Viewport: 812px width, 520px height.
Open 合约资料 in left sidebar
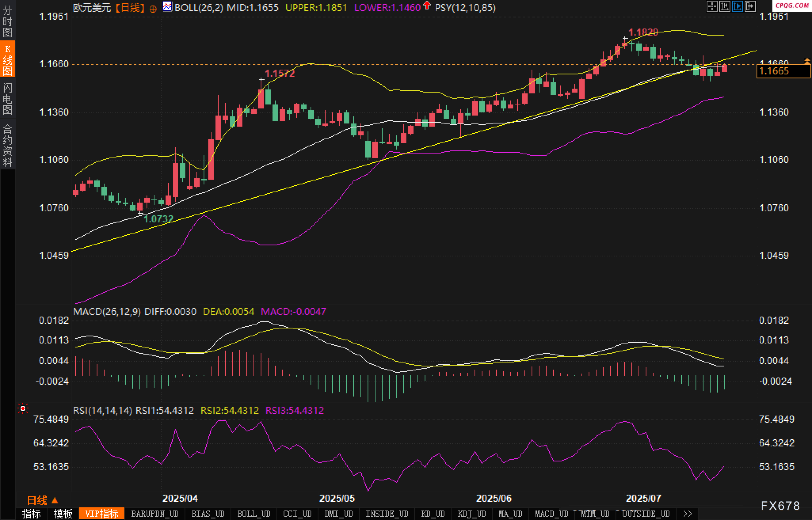(8, 145)
